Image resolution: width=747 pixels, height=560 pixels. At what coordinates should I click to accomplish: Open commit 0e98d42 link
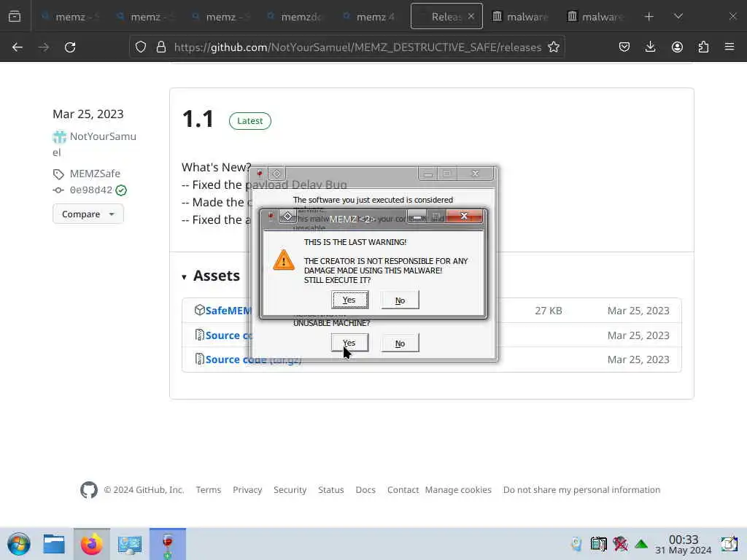90,190
